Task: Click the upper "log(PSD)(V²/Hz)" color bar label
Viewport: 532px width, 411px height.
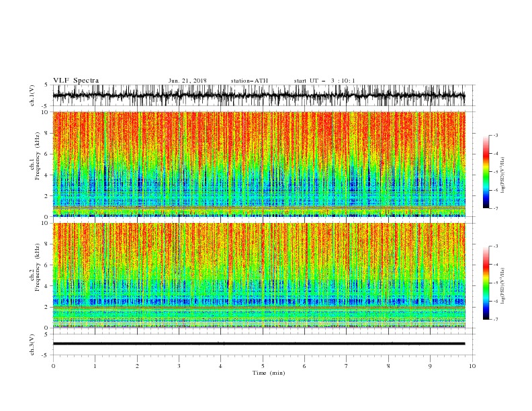Action: [x=502, y=175]
